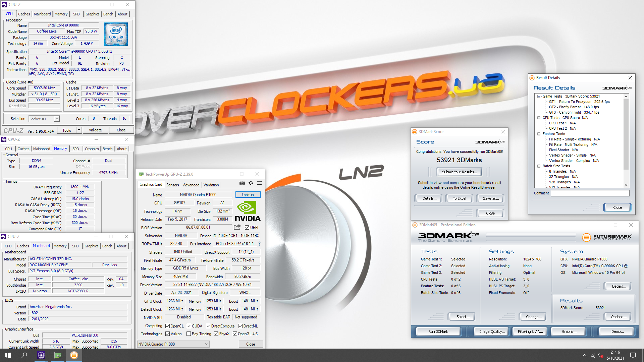This screenshot has height=362, width=644.
Task: Click Graphs button in 3DMark05
Action: pos(569,331)
